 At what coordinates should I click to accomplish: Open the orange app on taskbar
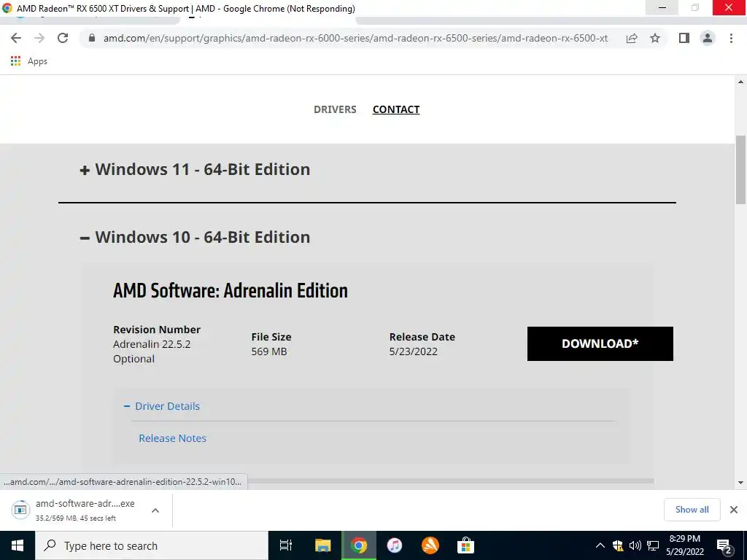click(x=430, y=545)
